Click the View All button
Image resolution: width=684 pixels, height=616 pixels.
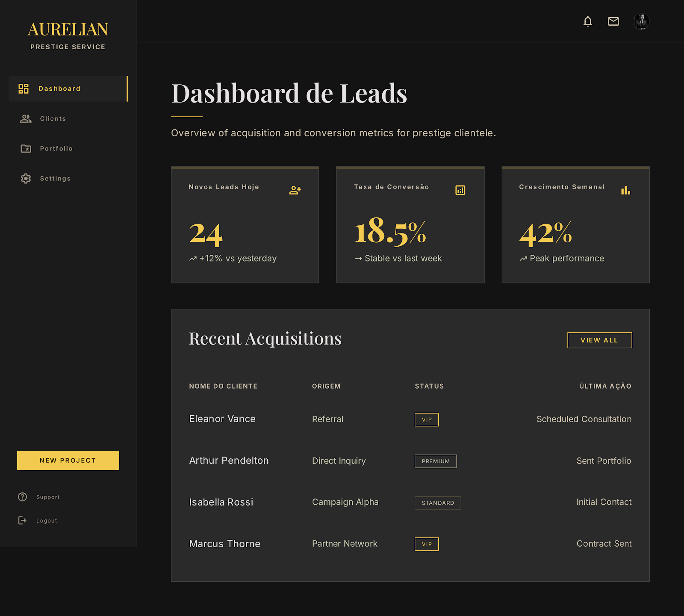tap(599, 340)
